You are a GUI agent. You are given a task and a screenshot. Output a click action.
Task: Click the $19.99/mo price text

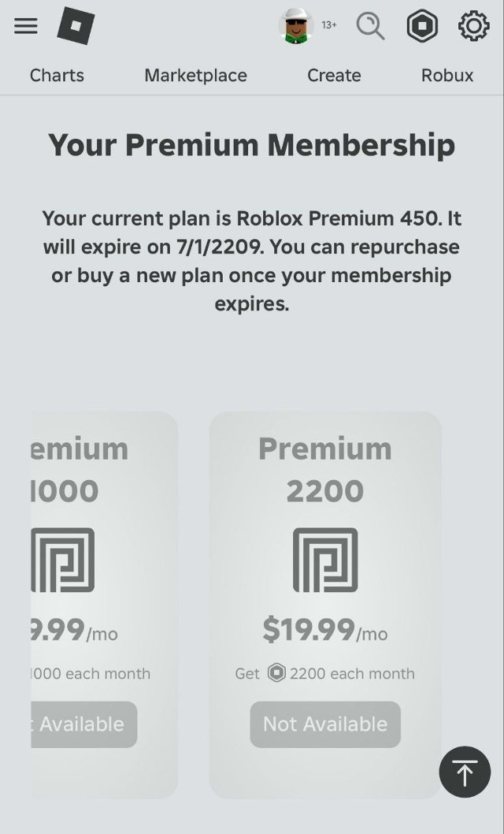pos(325,631)
